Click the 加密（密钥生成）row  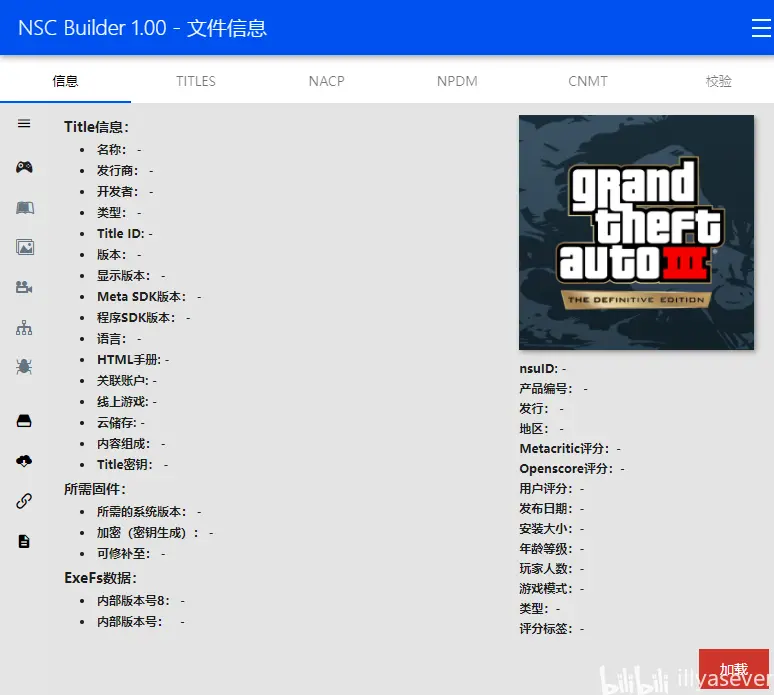[155, 533]
